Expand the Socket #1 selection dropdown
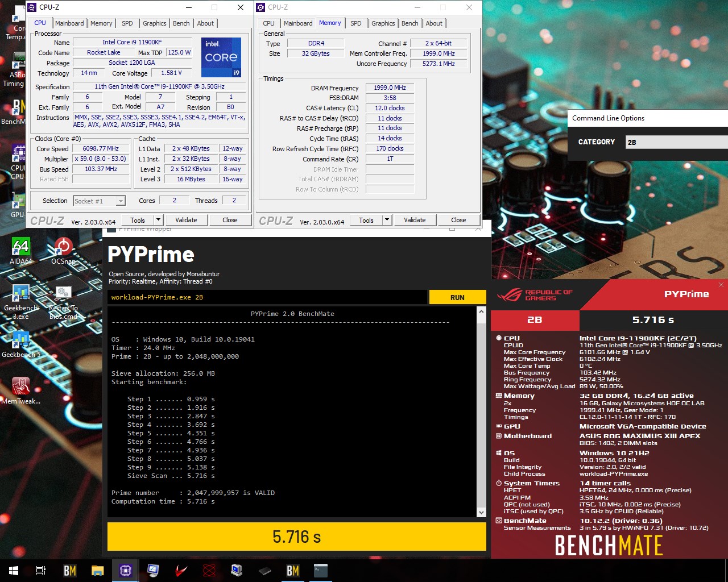Image resolution: width=728 pixels, height=582 pixels. click(x=121, y=201)
